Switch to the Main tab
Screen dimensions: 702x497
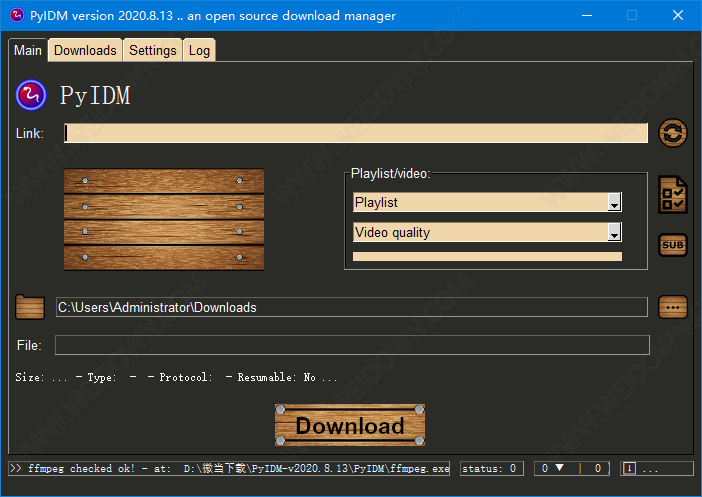(x=28, y=50)
